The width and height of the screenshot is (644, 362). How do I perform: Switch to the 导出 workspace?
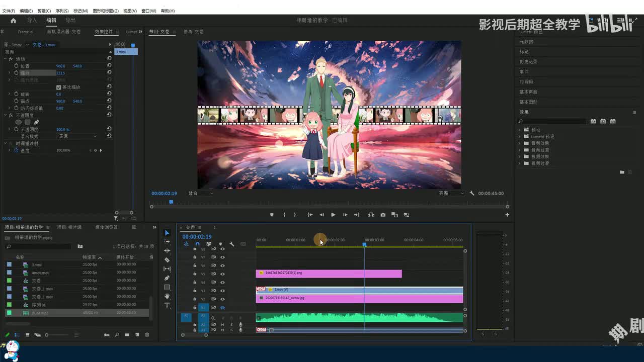70,20
